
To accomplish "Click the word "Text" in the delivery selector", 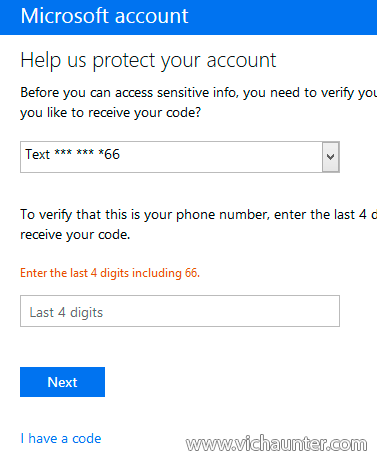I will (x=37, y=154).
